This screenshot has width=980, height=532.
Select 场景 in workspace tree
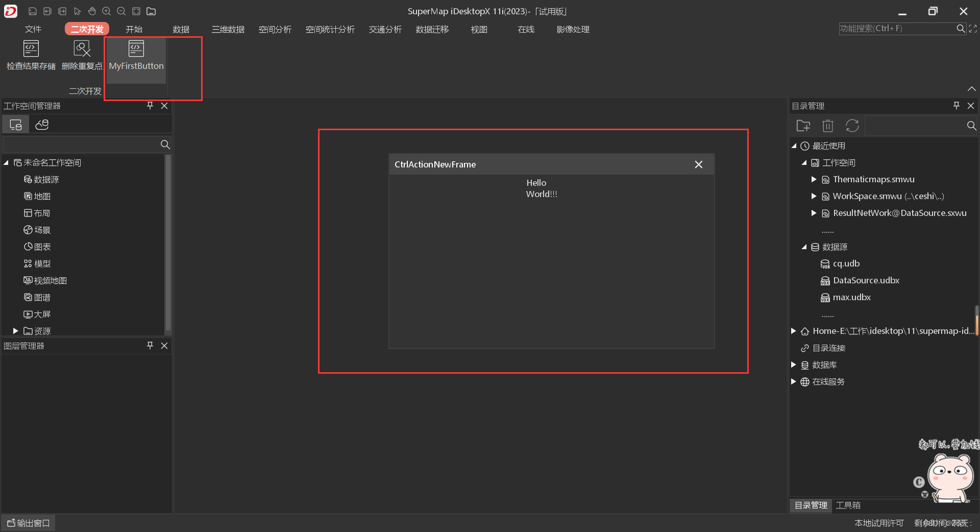(37, 230)
